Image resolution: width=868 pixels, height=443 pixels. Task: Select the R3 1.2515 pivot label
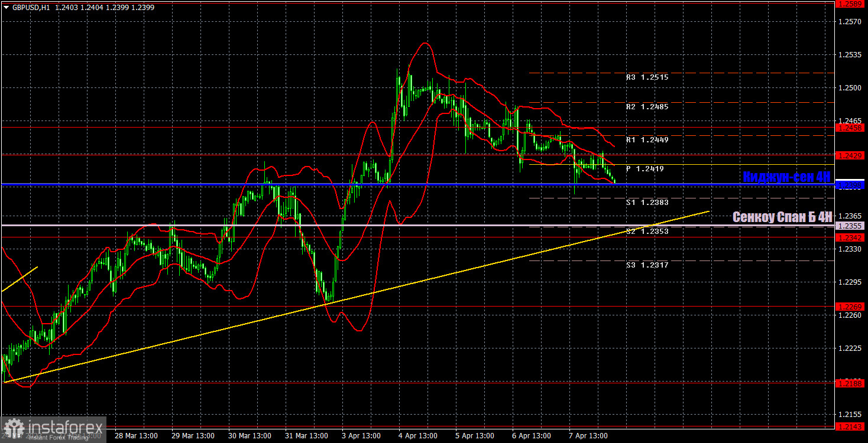647,77
